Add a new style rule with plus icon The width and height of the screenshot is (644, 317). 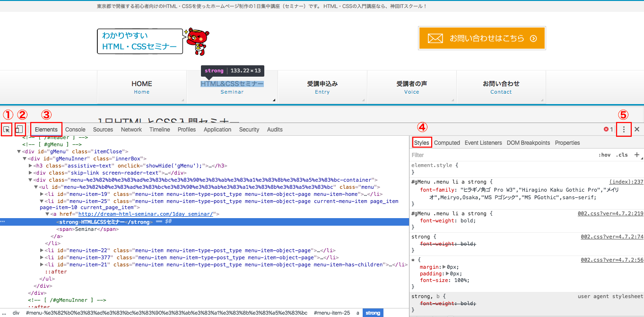636,155
